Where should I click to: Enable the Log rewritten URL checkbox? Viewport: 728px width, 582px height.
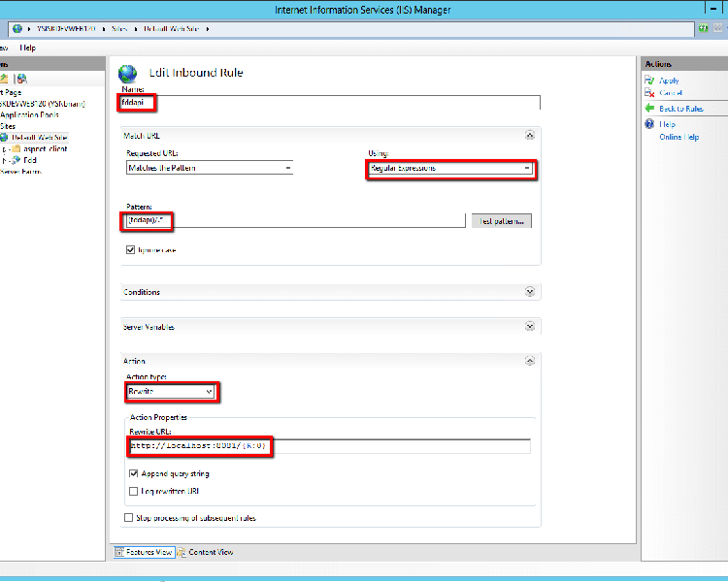click(x=134, y=491)
